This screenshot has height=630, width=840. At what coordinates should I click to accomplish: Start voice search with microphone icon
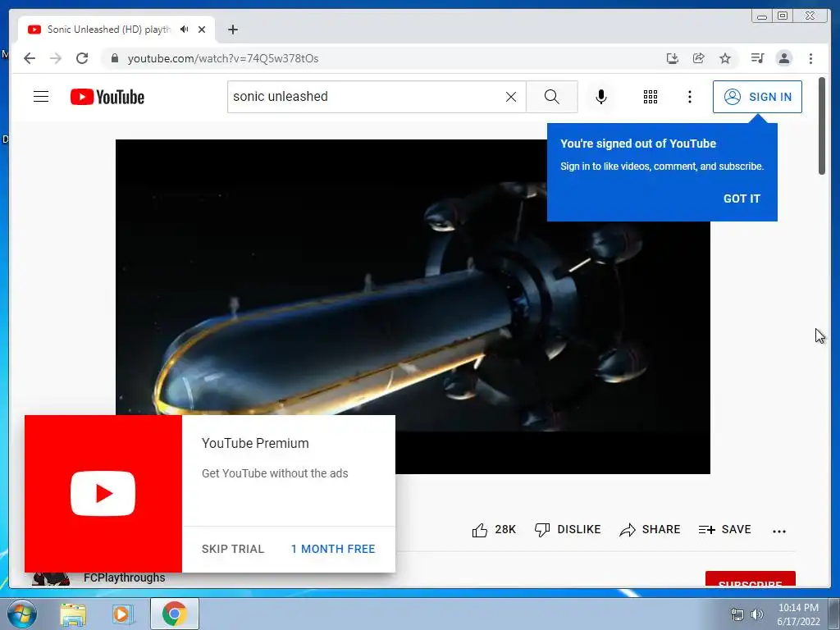(x=601, y=97)
